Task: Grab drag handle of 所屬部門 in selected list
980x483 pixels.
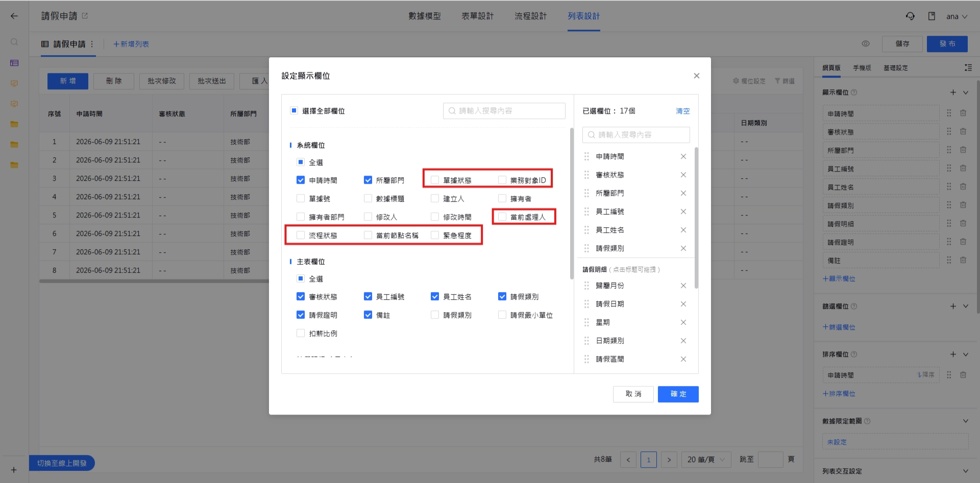Action: (586, 193)
